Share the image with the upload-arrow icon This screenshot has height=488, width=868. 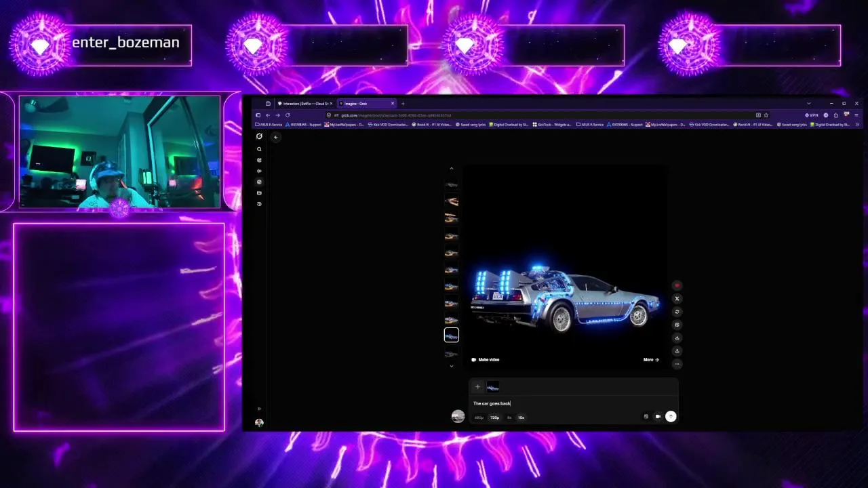pos(677,351)
